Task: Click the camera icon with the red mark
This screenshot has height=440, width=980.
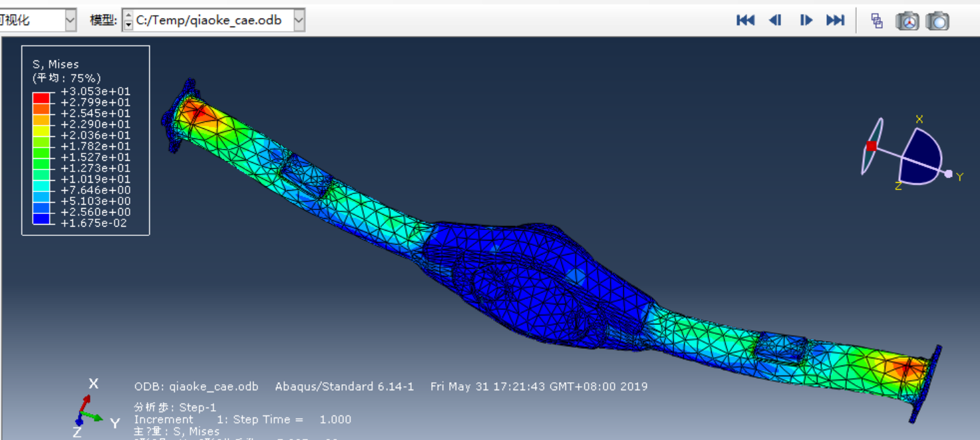Action: point(907,21)
